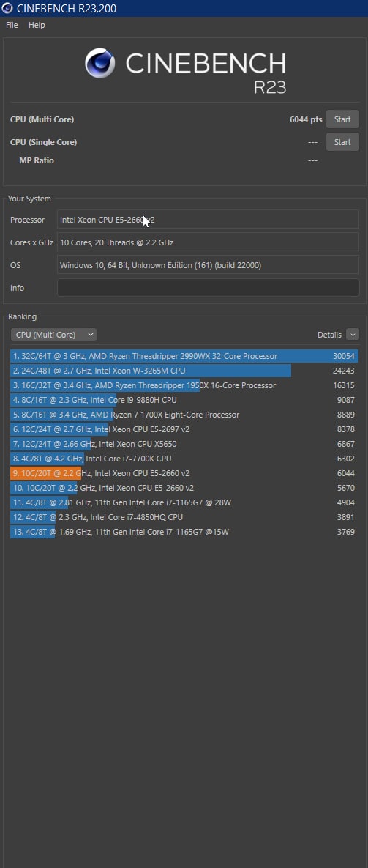
Task: Click the CPU (Single Core) label
Action: click(x=43, y=142)
